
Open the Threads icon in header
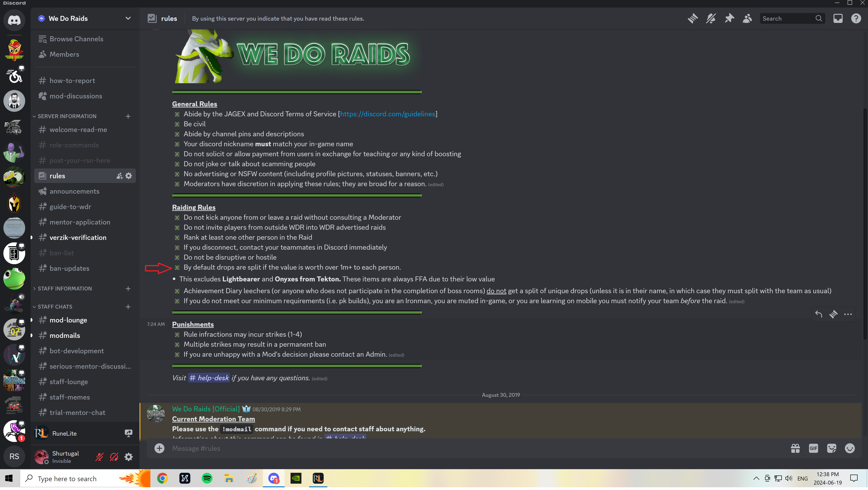[x=693, y=18]
